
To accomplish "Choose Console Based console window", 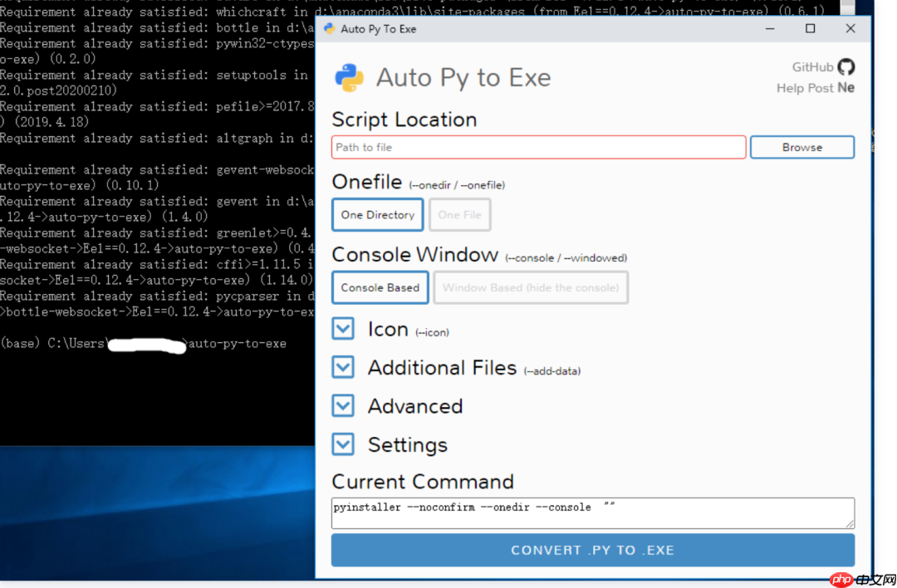I will 380,287.
